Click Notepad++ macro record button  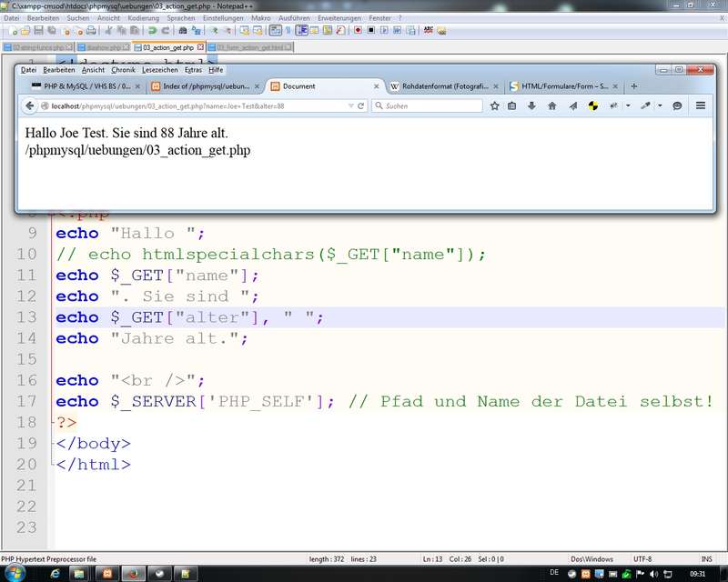[x=358, y=31]
